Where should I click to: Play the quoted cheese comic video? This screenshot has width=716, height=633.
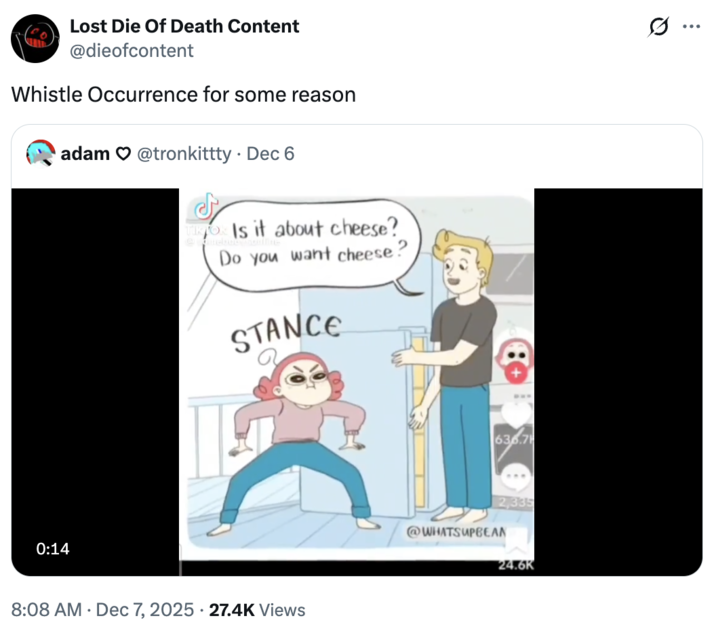[357, 380]
